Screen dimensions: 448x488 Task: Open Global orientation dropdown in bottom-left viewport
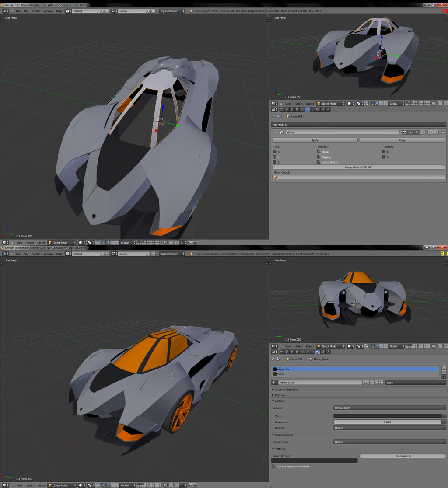[x=128, y=485]
